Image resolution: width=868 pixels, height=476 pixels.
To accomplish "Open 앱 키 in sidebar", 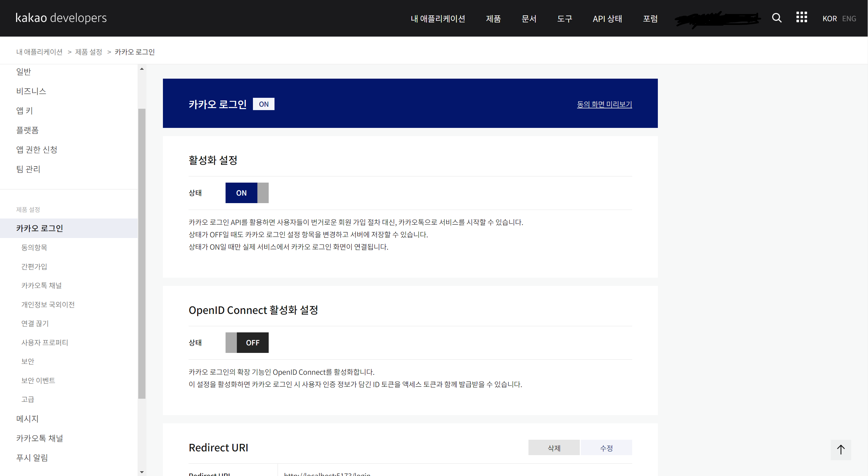I will click(x=25, y=110).
